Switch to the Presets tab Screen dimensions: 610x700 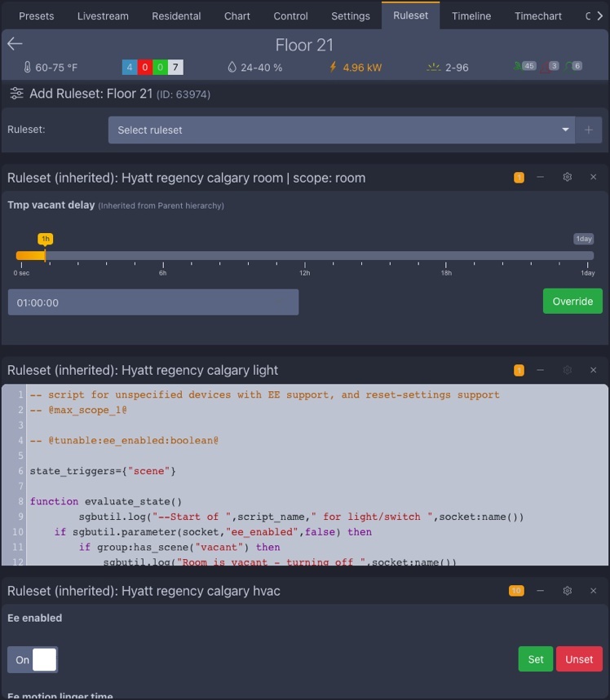(x=36, y=16)
